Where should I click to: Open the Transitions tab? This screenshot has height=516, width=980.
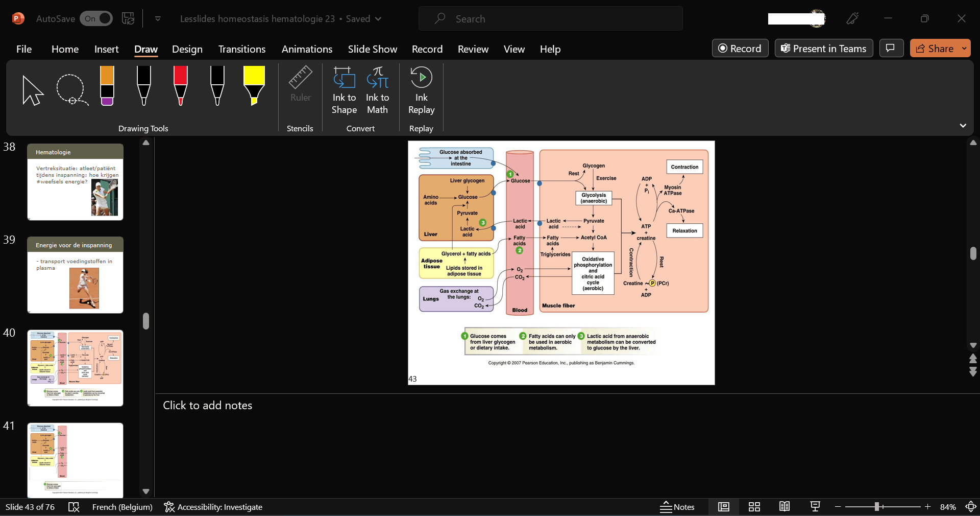[242, 49]
